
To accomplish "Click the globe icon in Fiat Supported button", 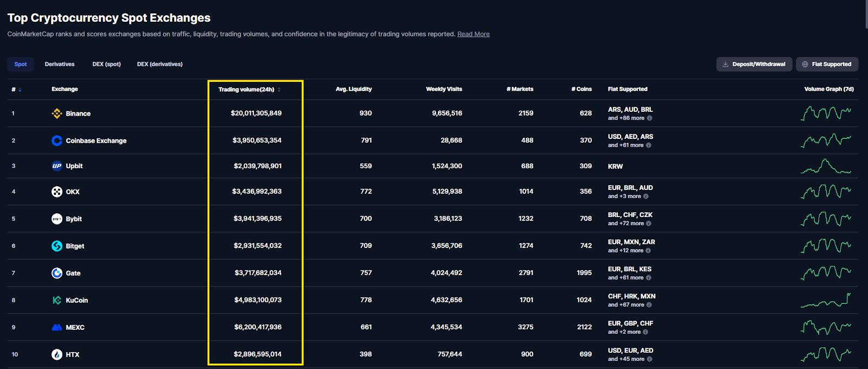I will 805,64.
